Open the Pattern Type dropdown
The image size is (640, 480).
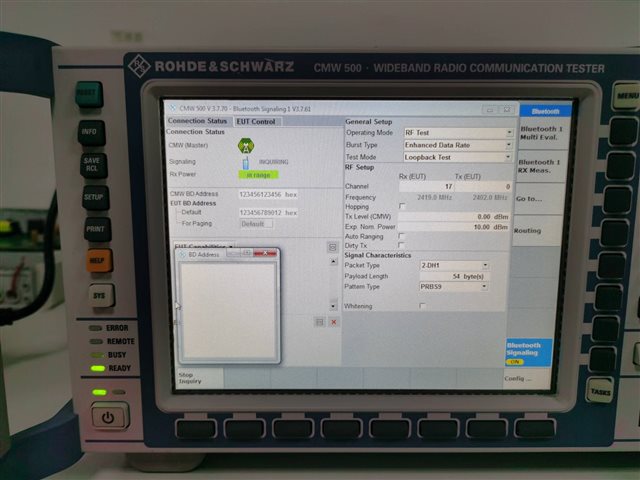pos(484,287)
